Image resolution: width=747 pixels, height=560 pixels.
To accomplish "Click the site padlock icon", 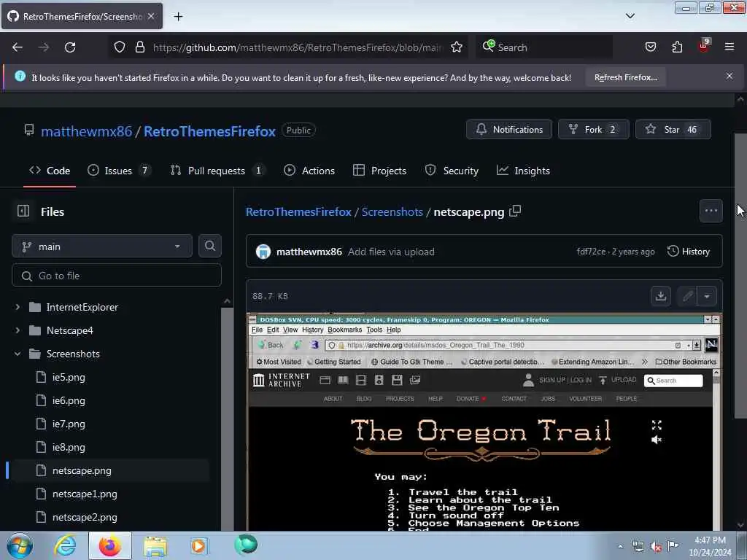I will pyautogui.click(x=139, y=47).
